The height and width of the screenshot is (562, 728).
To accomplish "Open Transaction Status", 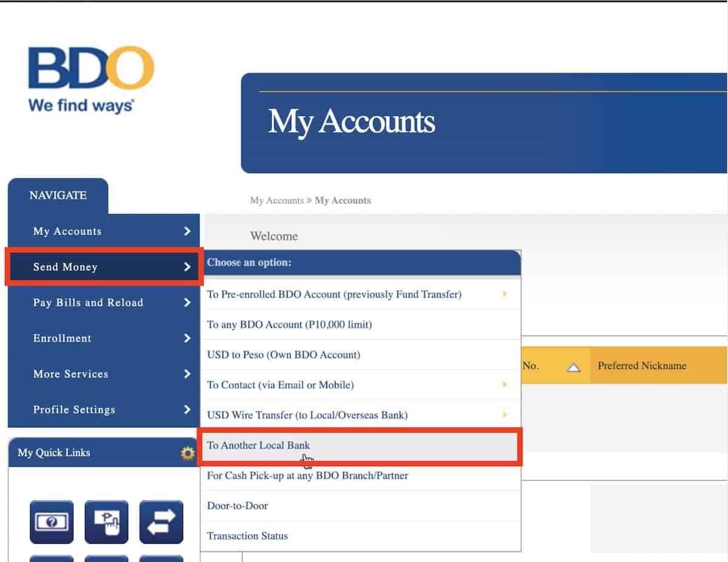I will pos(360,536).
